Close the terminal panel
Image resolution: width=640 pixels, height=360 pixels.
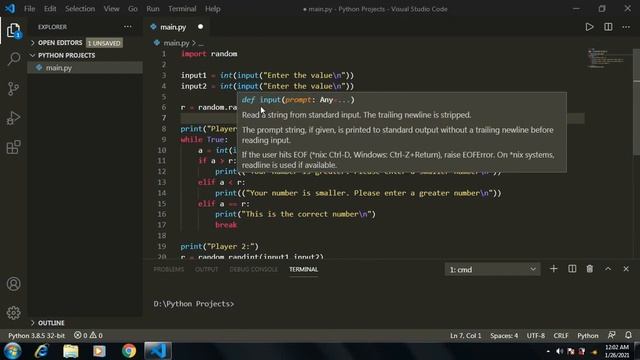pyautogui.click(x=626, y=269)
